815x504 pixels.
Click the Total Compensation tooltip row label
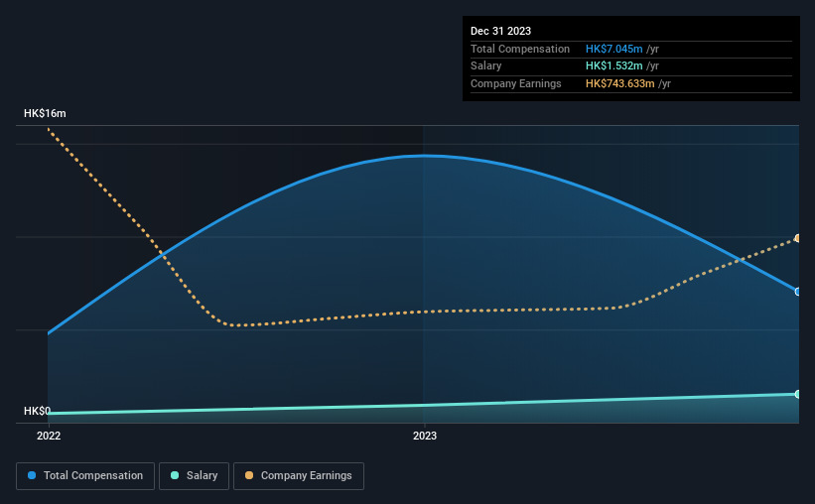point(520,49)
